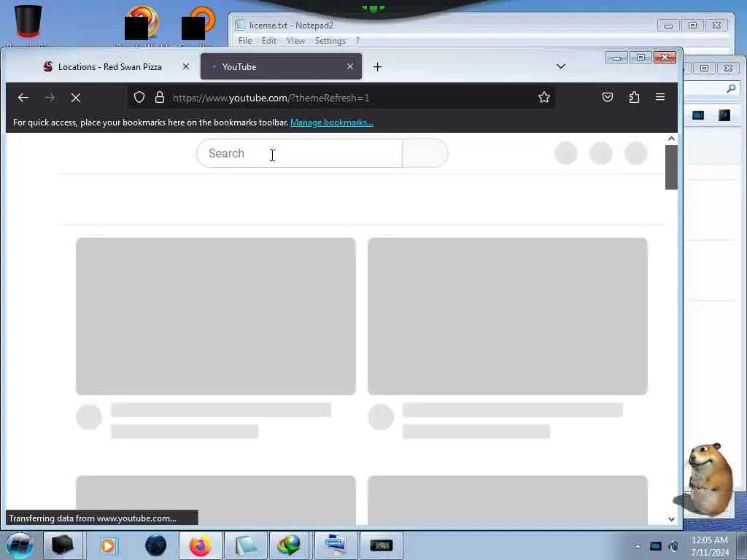Open the taskbar clock showing 12:05 AM
The image size is (747, 560).
point(710,546)
